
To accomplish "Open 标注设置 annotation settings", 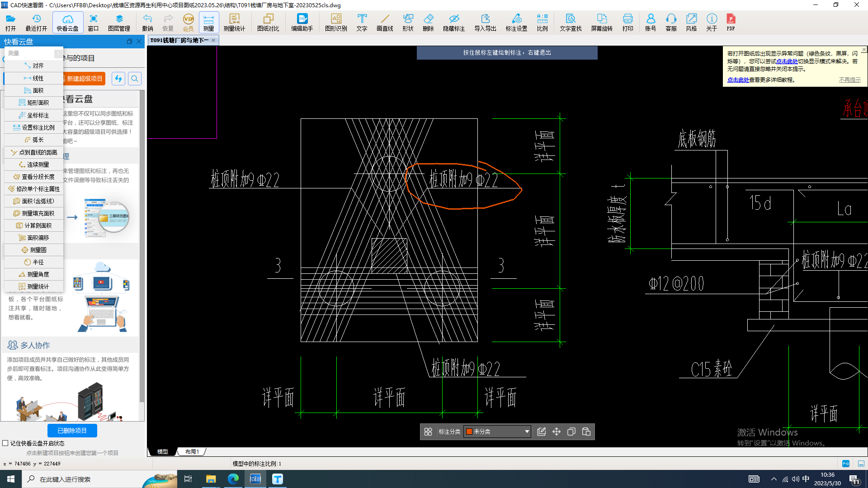I will (516, 22).
